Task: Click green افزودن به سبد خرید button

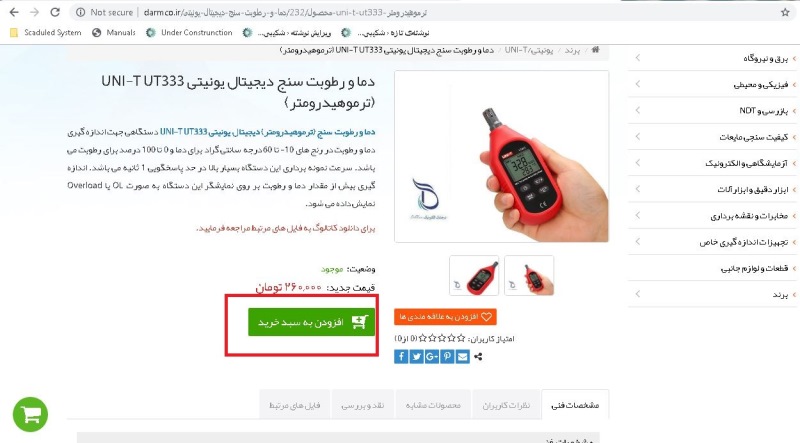Action: pos(312,322)
